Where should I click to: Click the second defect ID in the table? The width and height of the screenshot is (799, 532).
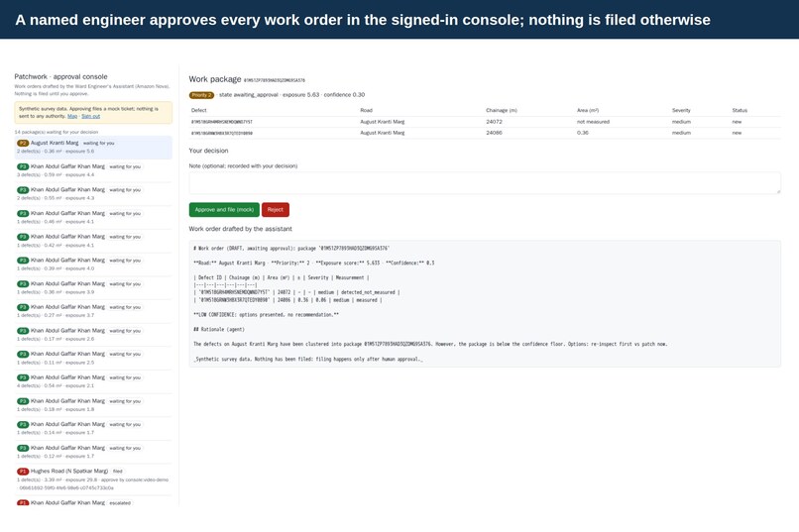(x=222, y=133)
